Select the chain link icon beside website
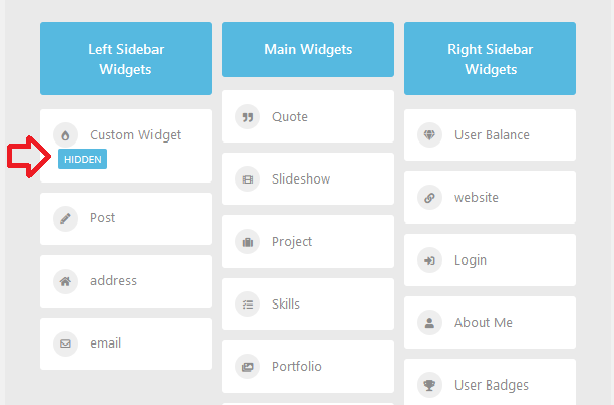Image resolution: width=614 pixels, height=405 pixels. [x=430, y=198]
